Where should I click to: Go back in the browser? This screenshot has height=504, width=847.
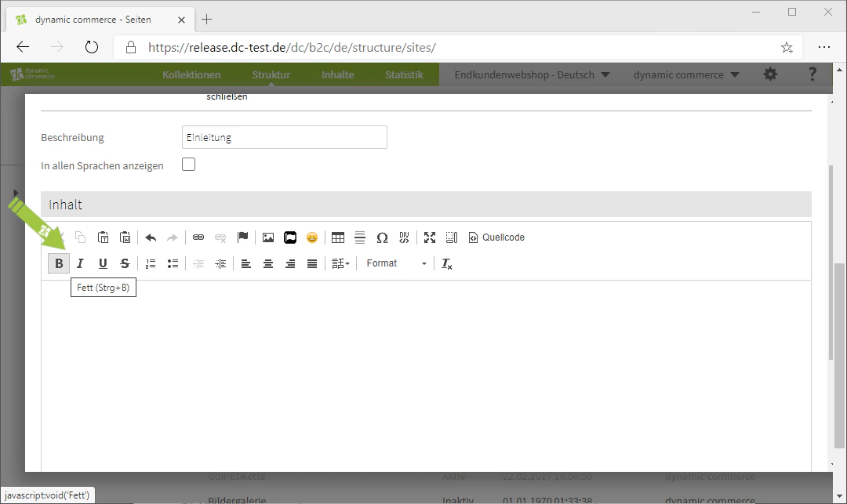coord(23,47)
